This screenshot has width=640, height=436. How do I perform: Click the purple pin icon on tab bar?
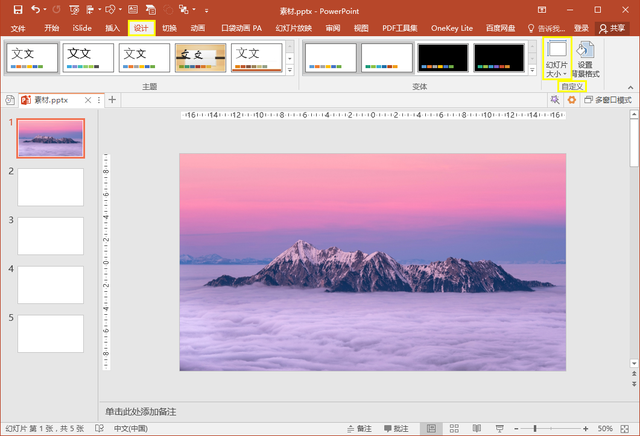point(555,100)
